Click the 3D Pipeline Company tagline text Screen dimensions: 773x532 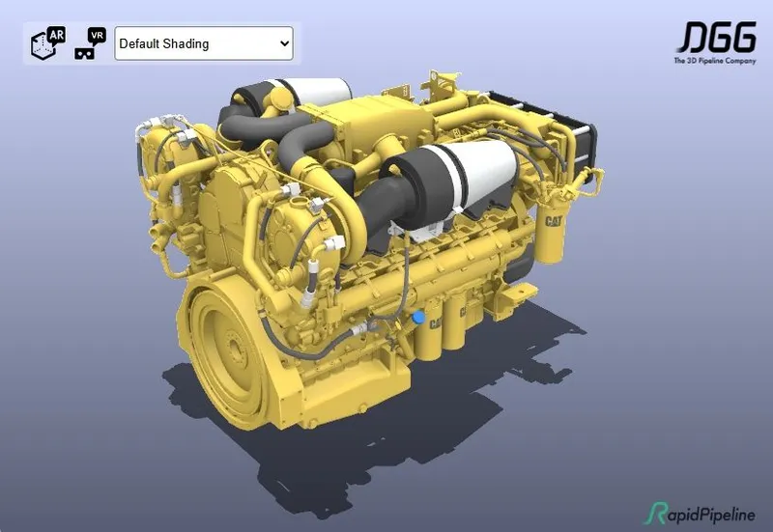(715, 61)
